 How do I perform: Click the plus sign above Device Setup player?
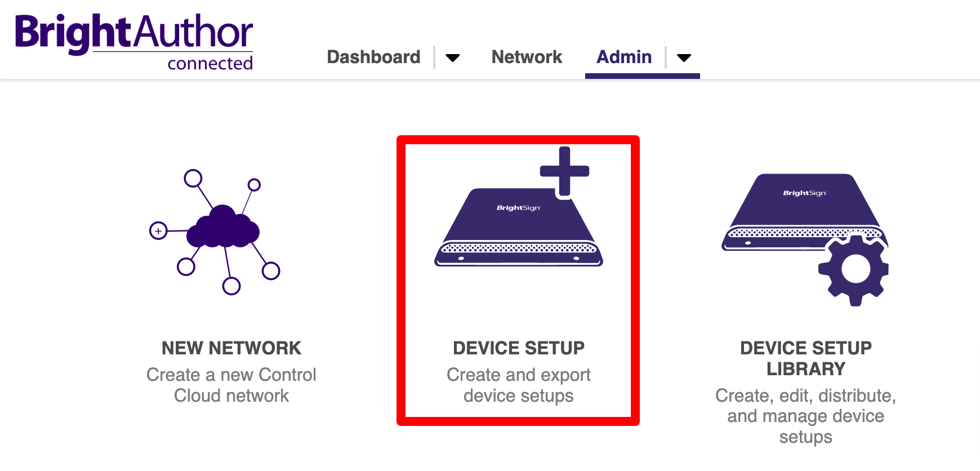pyautogui.click(x=564, y=171)
